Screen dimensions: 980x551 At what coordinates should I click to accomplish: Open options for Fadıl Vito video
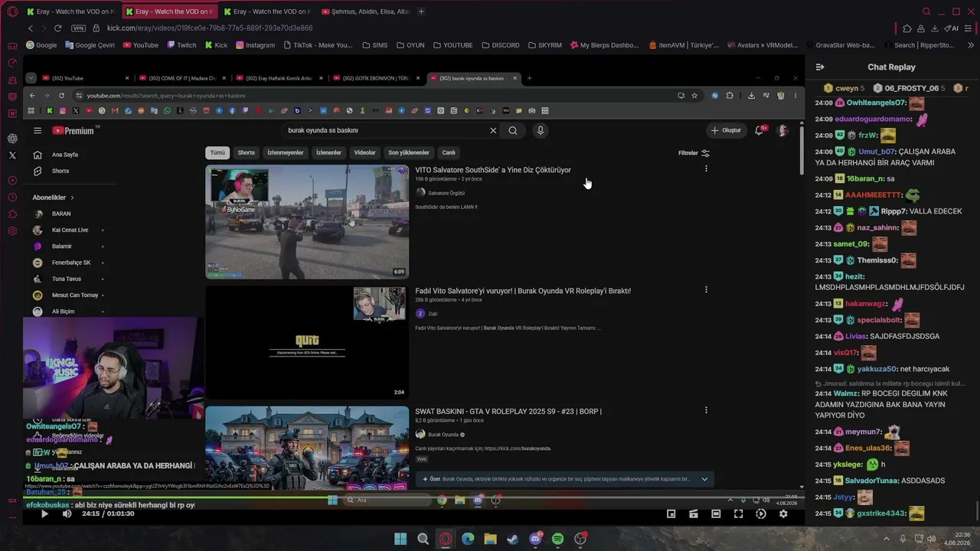tap(706, 290)
